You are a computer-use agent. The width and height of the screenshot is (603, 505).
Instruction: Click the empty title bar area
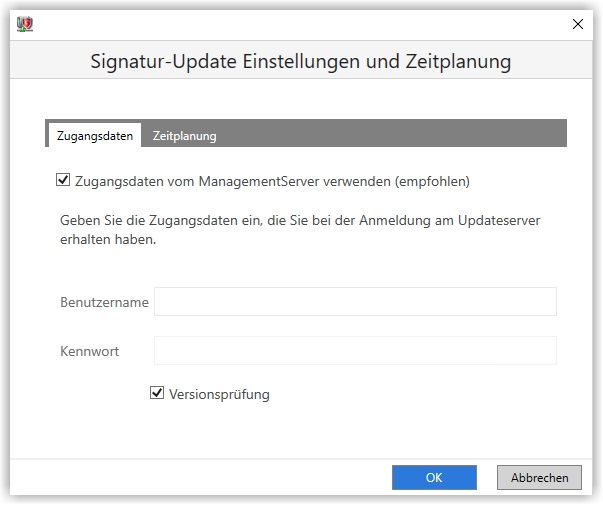[x=300, y=22]
